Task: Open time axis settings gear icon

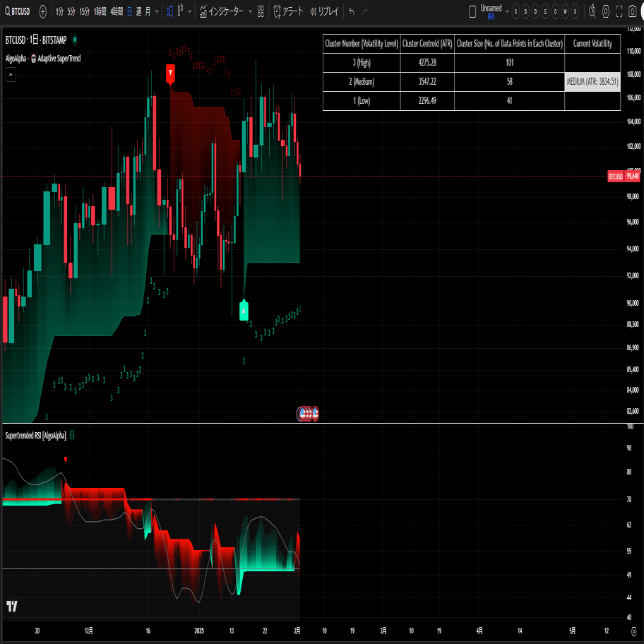Action: click(x=633, y=631)
